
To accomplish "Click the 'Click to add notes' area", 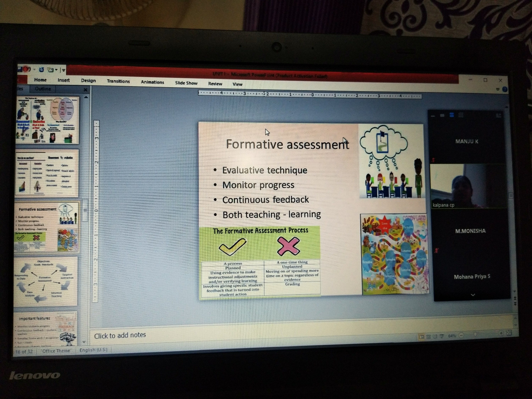I will (x=120, y=335).
